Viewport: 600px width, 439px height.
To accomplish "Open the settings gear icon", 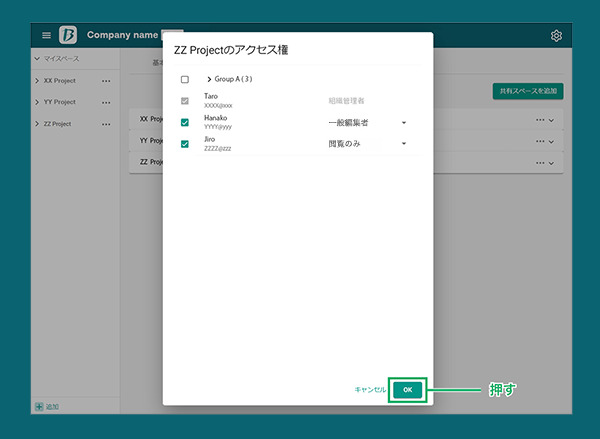I will [557, 35].
